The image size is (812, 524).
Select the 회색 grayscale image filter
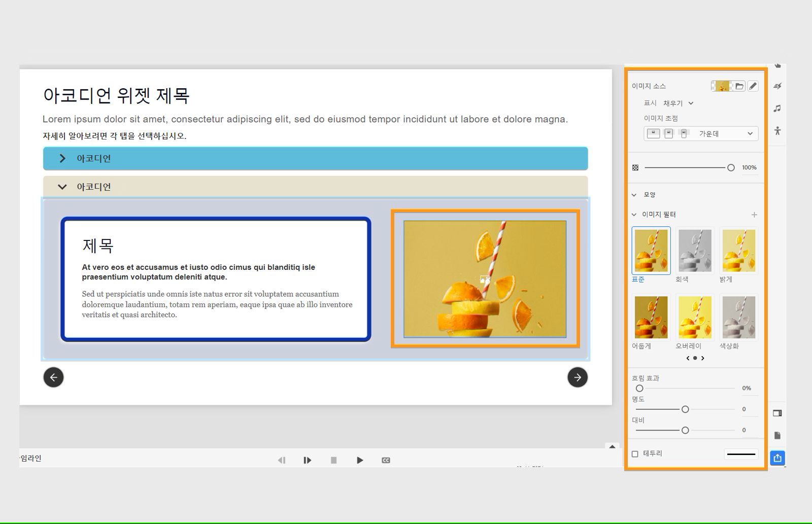click(x=695, y=250)
